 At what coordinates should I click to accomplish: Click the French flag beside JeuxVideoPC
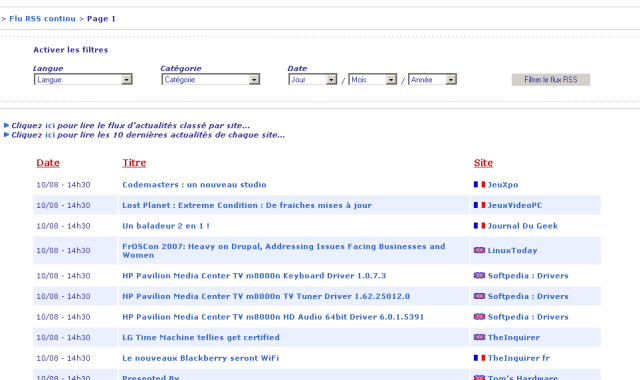tap(479, 205)
